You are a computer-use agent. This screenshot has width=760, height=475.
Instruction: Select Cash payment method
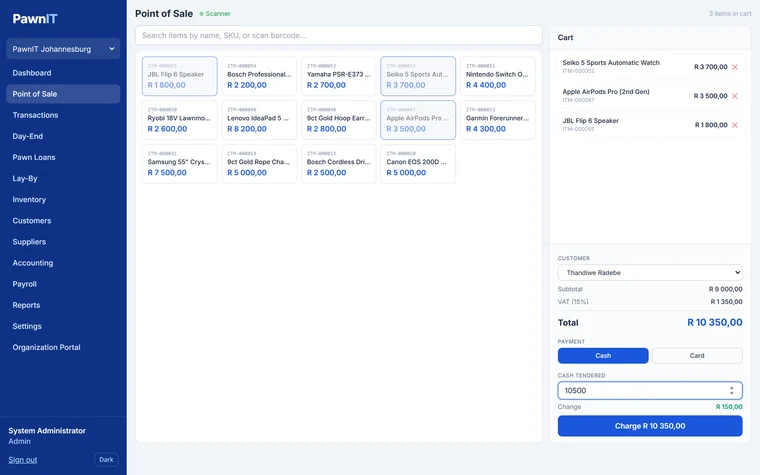click(x=602, y=355)
